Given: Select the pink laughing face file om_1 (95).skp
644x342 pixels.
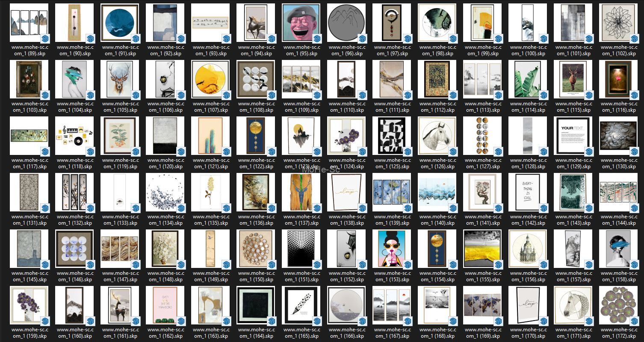Looking at the screenshot, I should click(x=301, y=23).
